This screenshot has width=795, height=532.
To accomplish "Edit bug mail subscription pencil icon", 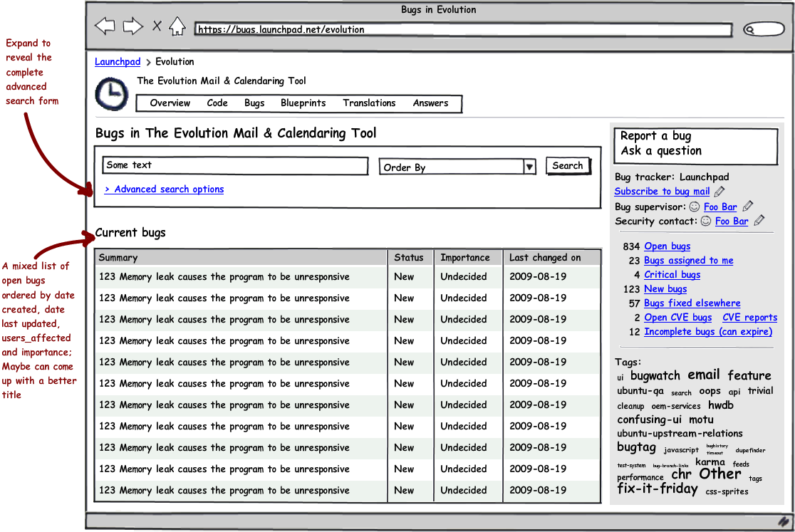I will (719, 192).
